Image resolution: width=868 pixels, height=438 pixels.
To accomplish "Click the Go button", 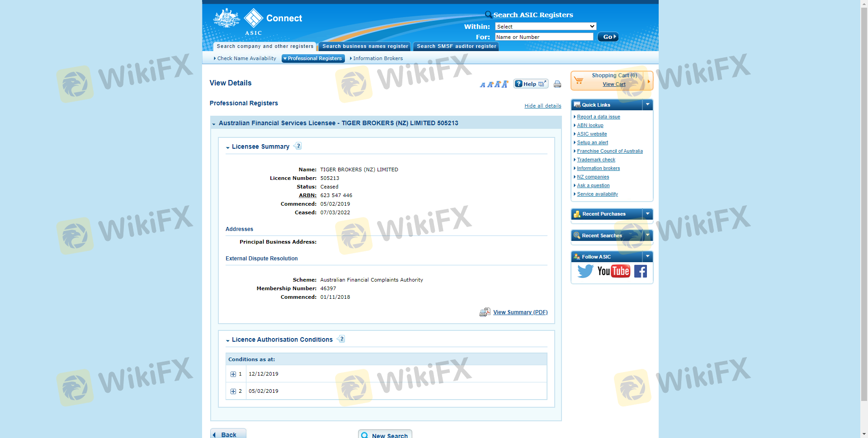I will (x=608, y=37).
